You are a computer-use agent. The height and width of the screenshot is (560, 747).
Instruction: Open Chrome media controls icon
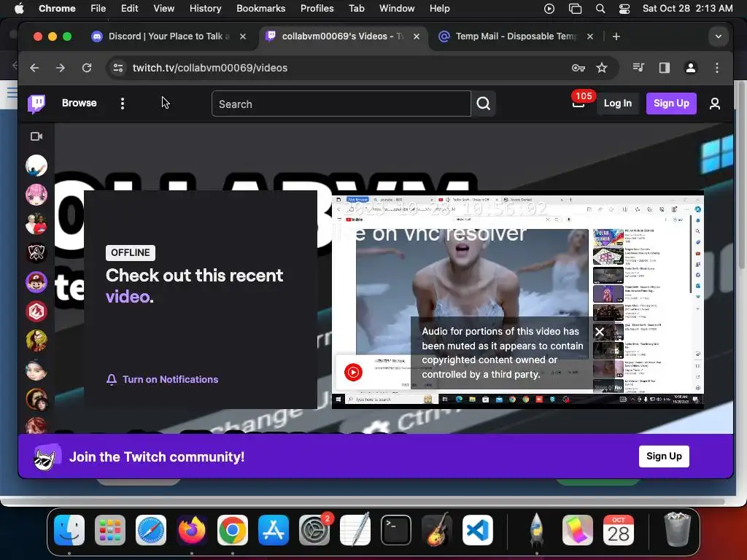pos(638,68)
